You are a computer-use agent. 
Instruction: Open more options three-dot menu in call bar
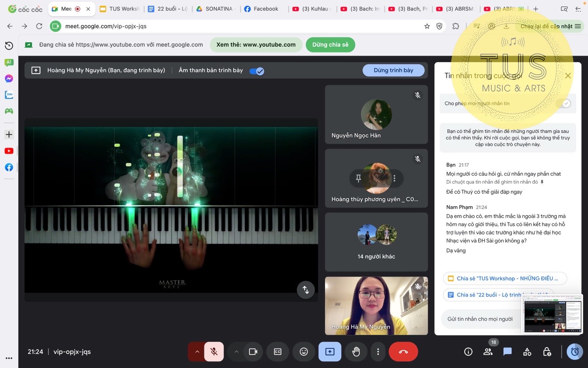(x=378, y=351)
